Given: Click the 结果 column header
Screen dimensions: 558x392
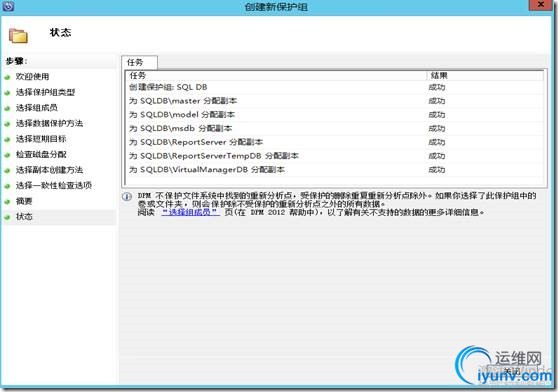Looking at the screenshot, I should pyautogui.click(x=485, y=75).
